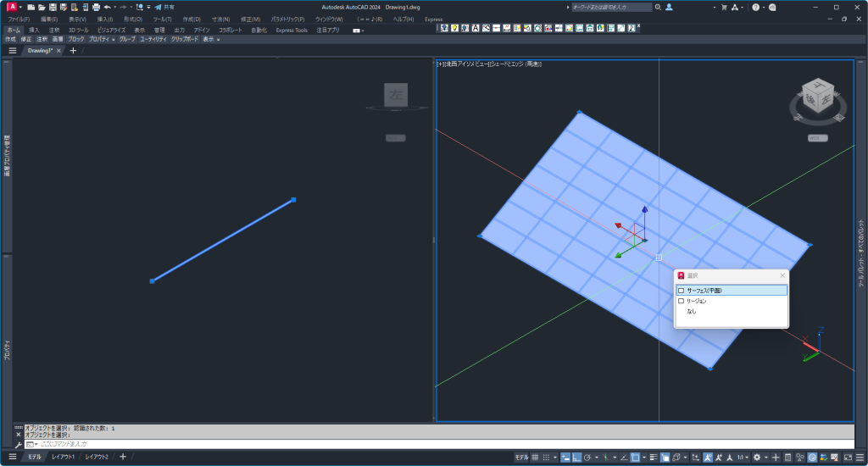Click the search magnifier icon in title bar
This screenshot has width=868, height=466.
(x=658, y=7)
